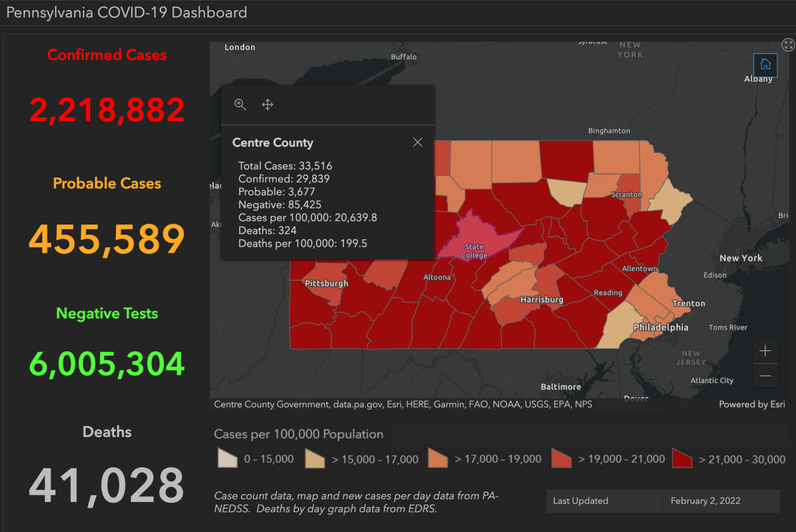This screenshot has width=796, height=532.
Task: Click the magnifier zoom icon in Centre County popup
Action: tap(241, 104)
